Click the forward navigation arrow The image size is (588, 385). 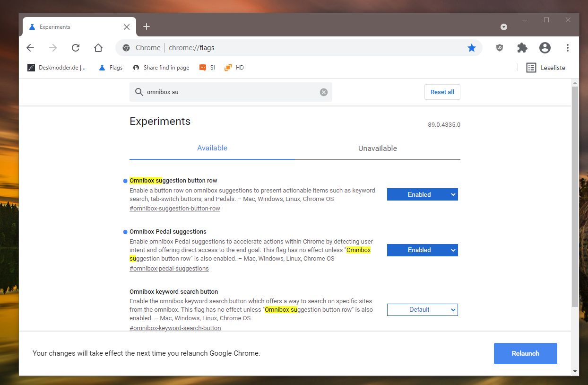pos(53,48)
